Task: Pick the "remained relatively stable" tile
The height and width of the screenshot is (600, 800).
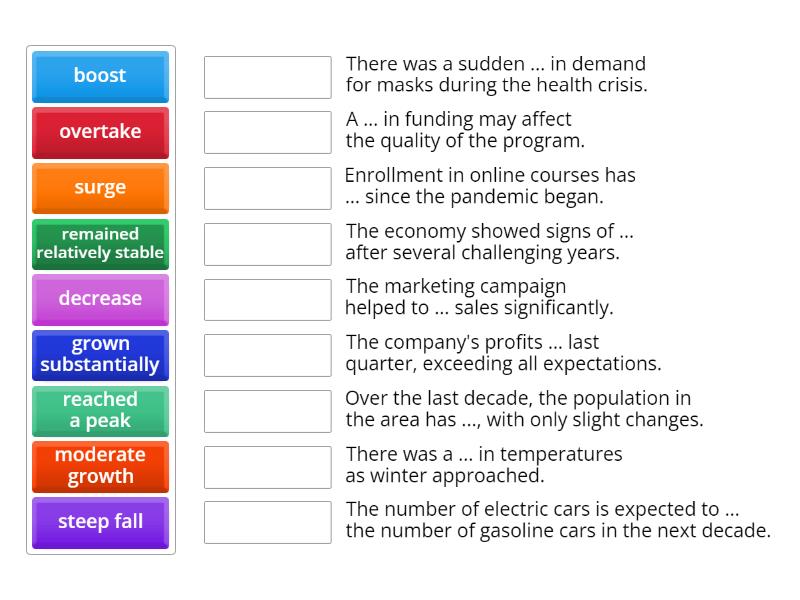Action: [x=100, y=244]
